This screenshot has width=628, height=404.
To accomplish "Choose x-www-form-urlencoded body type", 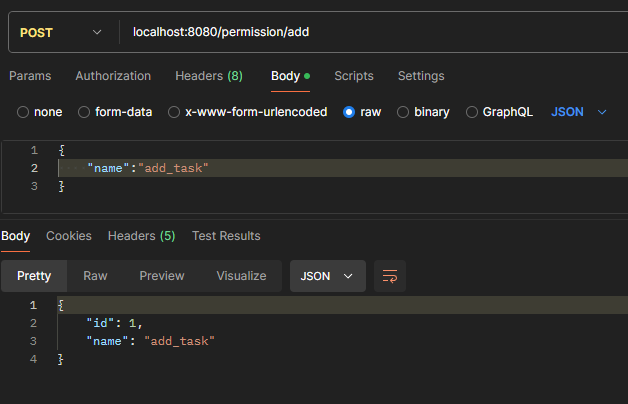I will click(x=174, y=112).
